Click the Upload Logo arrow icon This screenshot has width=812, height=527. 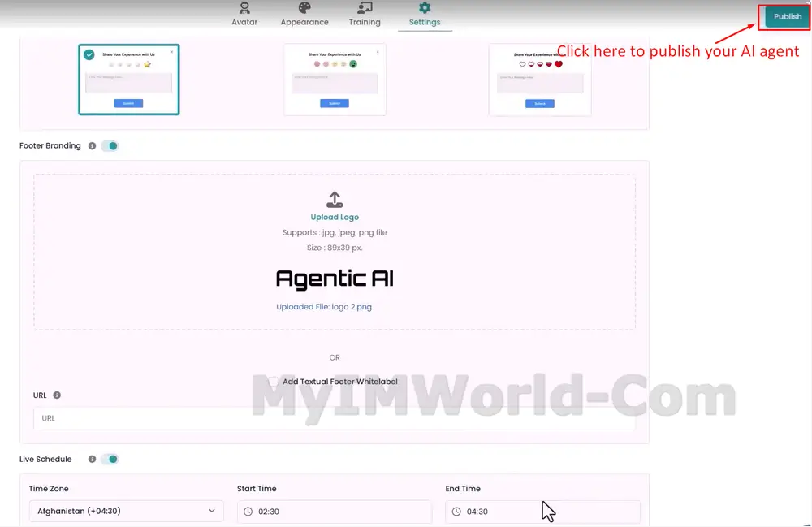pyautogui.click(x=335, y=199)
